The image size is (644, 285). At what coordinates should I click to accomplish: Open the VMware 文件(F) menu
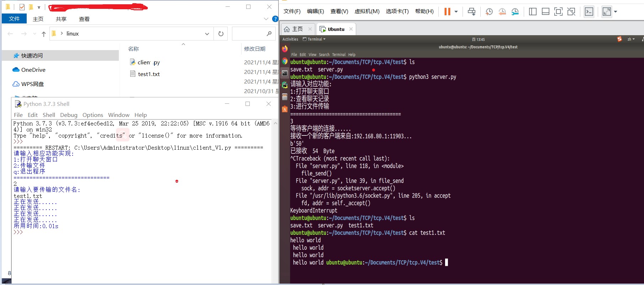pyautogui.click(x=292, y=11)
